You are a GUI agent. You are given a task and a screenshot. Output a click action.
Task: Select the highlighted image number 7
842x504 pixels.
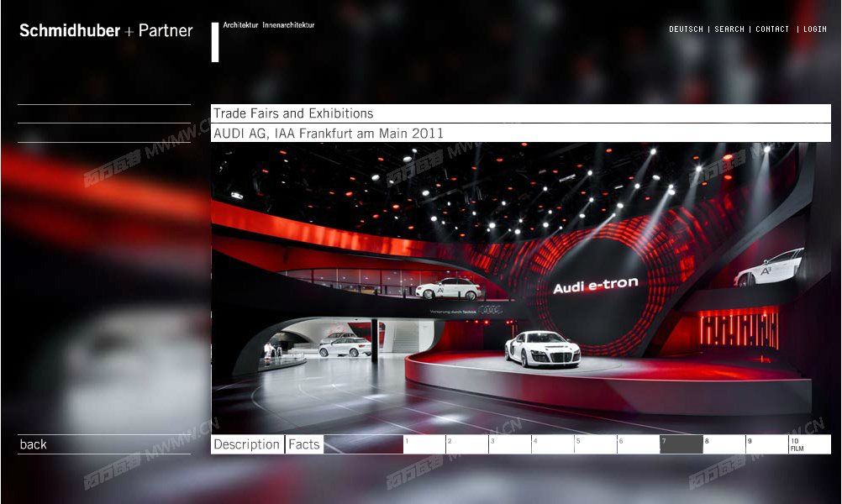tap(681, 444)
